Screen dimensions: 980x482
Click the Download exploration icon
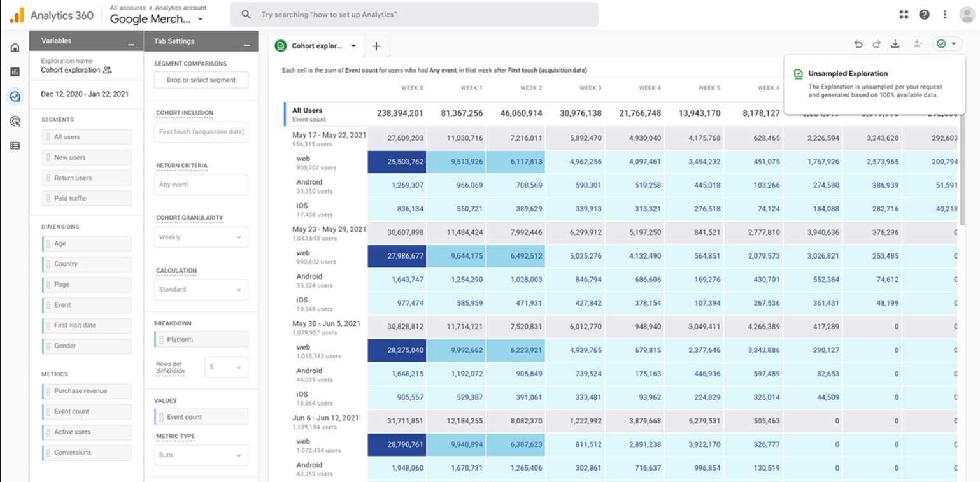click(x=895, y=44)
